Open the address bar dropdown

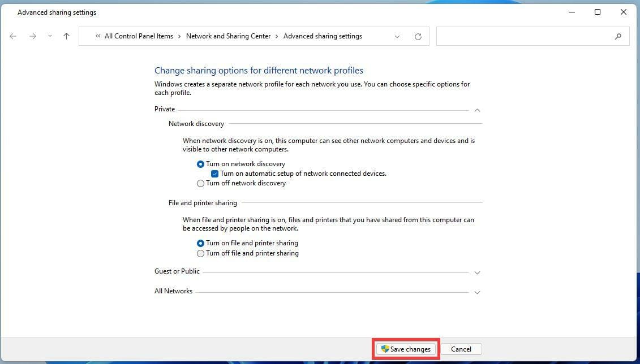point(397,36)
